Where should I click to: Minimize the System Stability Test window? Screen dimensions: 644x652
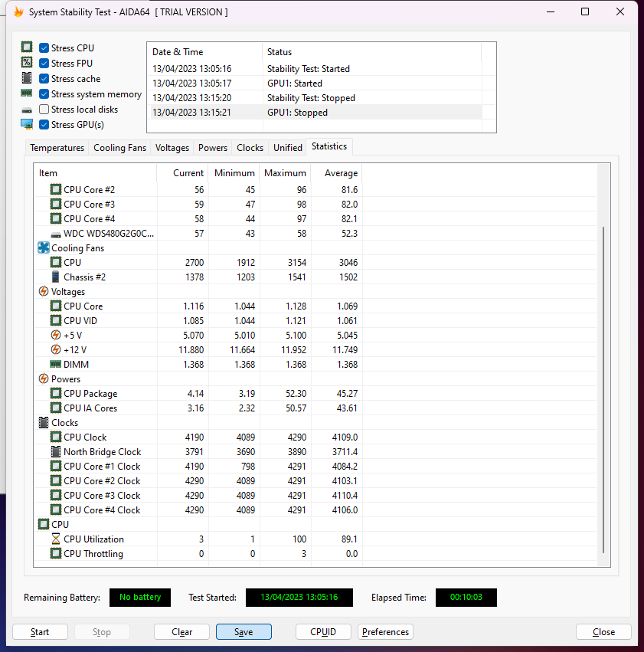(x=551, y=11)
